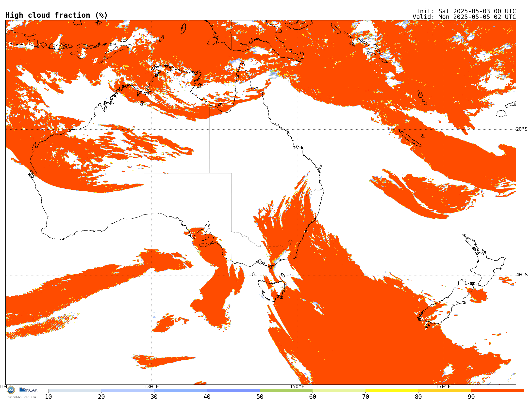Click the green 50-60 colorbar segment
Viewport: 532px width, 400px height.
click(x=286, y=391)
